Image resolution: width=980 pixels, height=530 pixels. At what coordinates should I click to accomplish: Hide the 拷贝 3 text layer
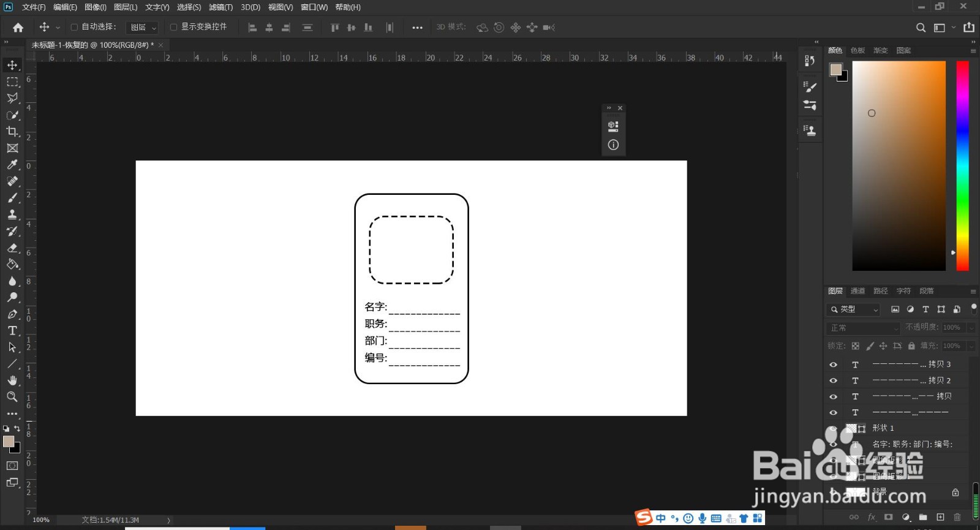[x=833, y=364]
